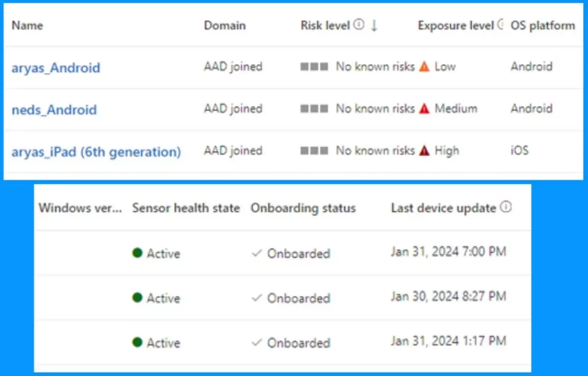Select 'Jan 31, 2024 1:17 PM' update time
This screenshot has height=376, width=588.
(x=448, y=341)
